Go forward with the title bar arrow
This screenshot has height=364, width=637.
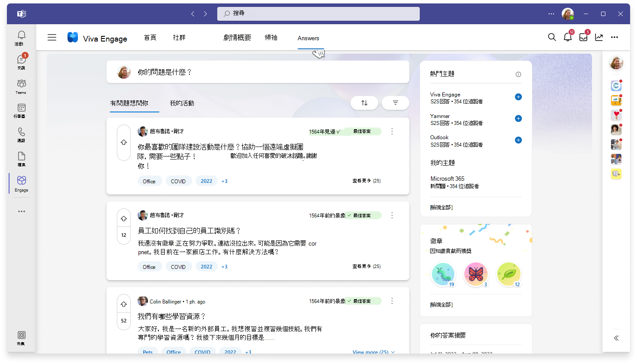click(x=205, y=14)
